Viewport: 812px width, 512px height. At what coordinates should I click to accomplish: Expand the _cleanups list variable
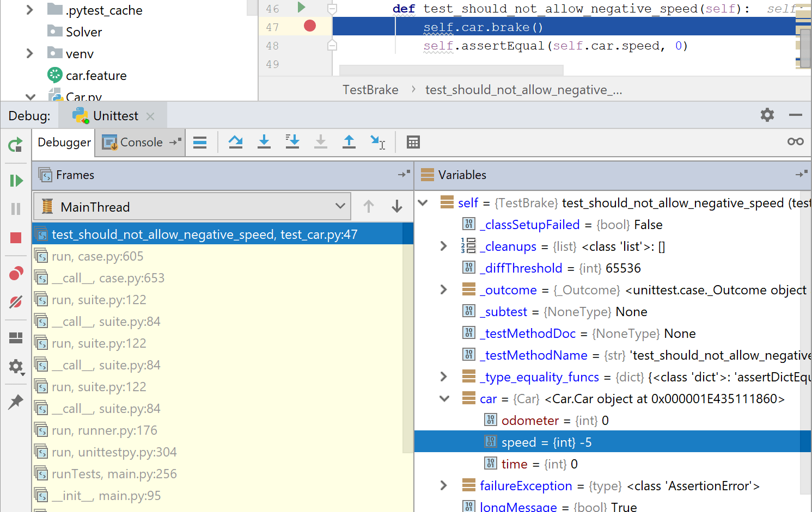tap(444, 246)
